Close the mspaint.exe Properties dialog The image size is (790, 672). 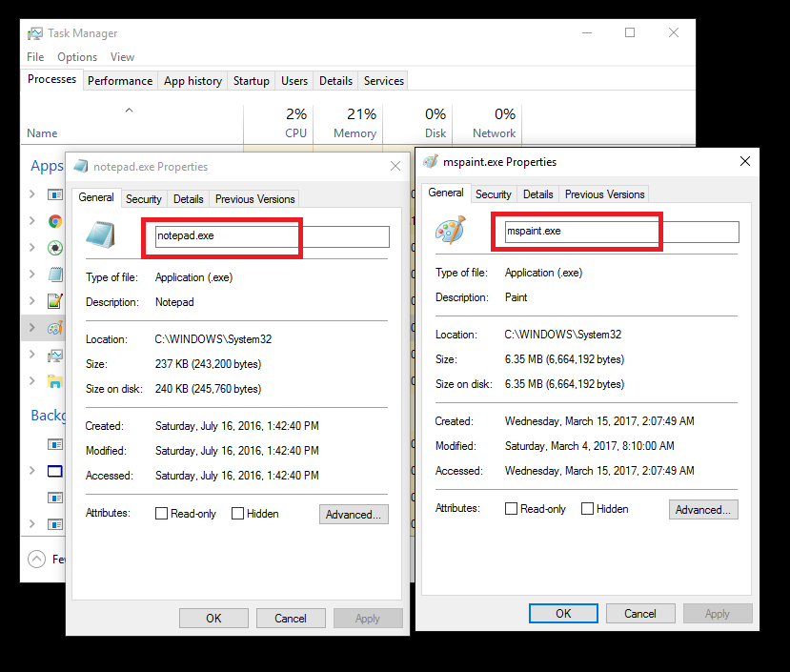pos(744,161)
